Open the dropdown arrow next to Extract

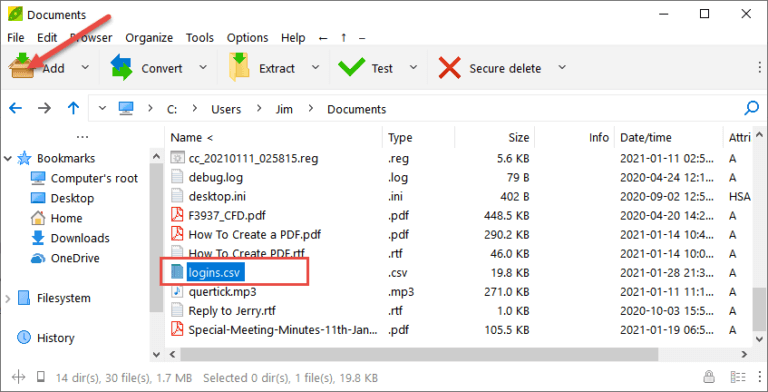(316, 67)
